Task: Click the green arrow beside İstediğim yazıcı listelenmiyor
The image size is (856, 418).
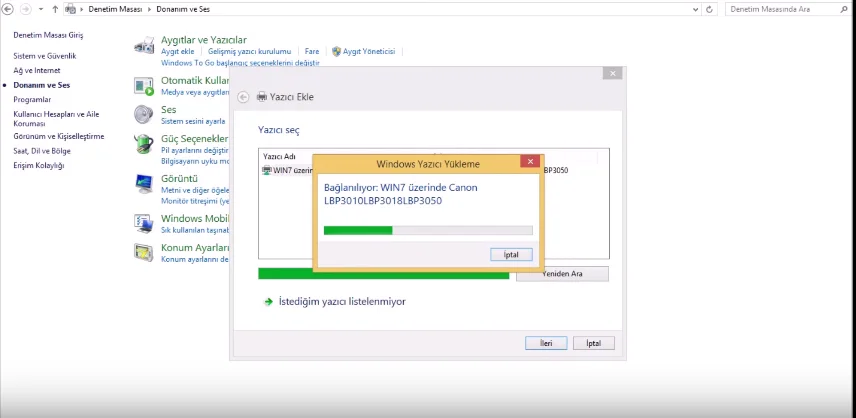Action: [x=268, y=301]
